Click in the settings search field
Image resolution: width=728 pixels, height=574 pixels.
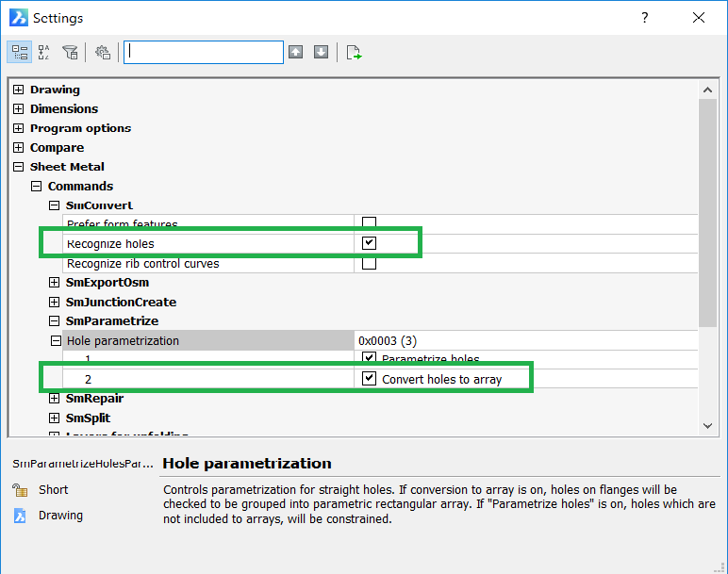pos(204,52)
